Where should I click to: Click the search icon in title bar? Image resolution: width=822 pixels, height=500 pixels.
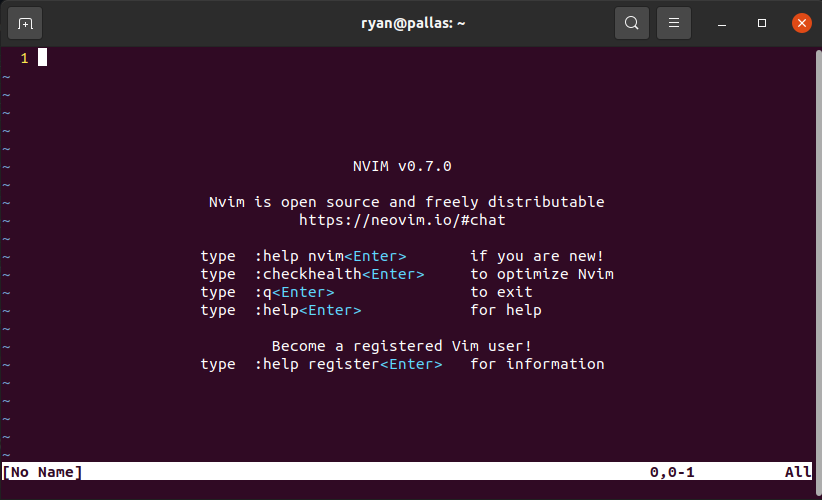coord(632,22)
